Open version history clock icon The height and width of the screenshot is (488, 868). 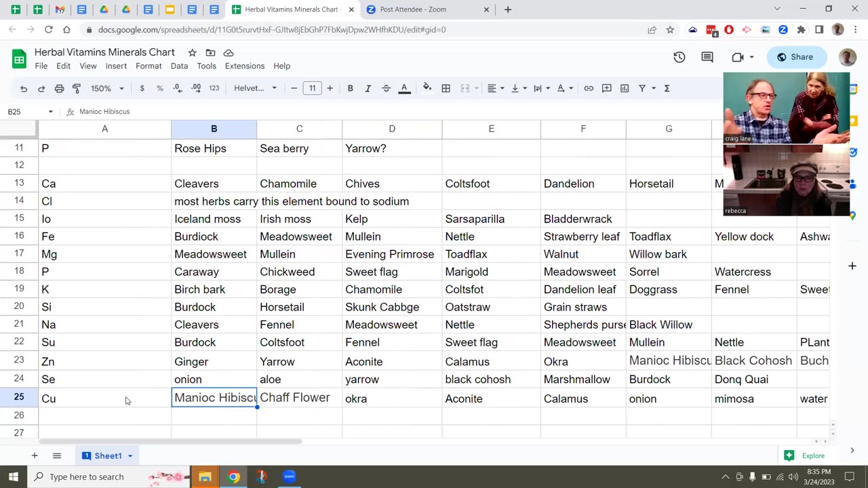[x=679, y=57]
